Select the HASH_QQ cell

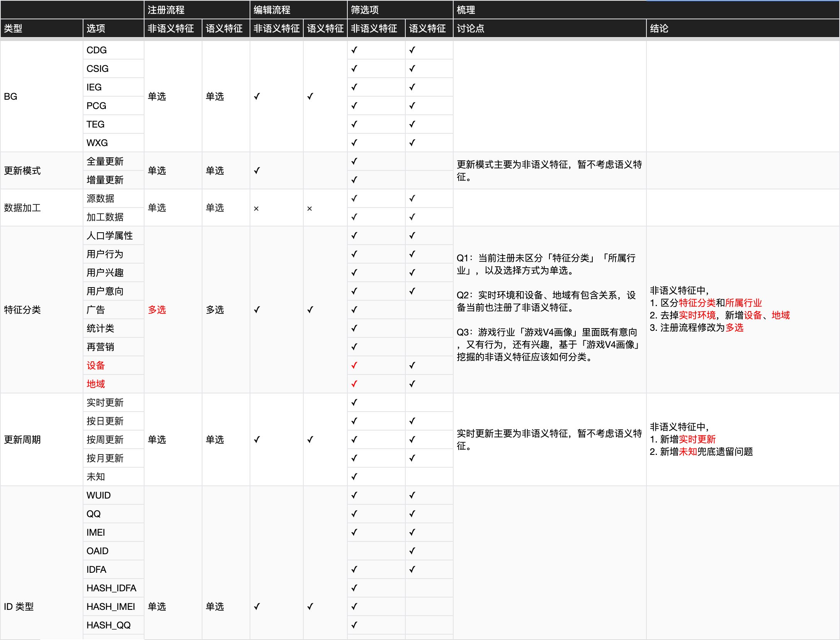tap(114, 625)
